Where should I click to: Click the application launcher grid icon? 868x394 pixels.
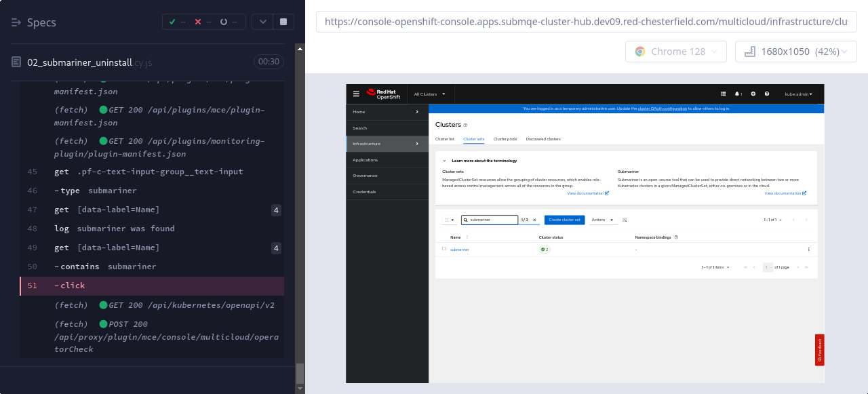click(x=723, y=94)
